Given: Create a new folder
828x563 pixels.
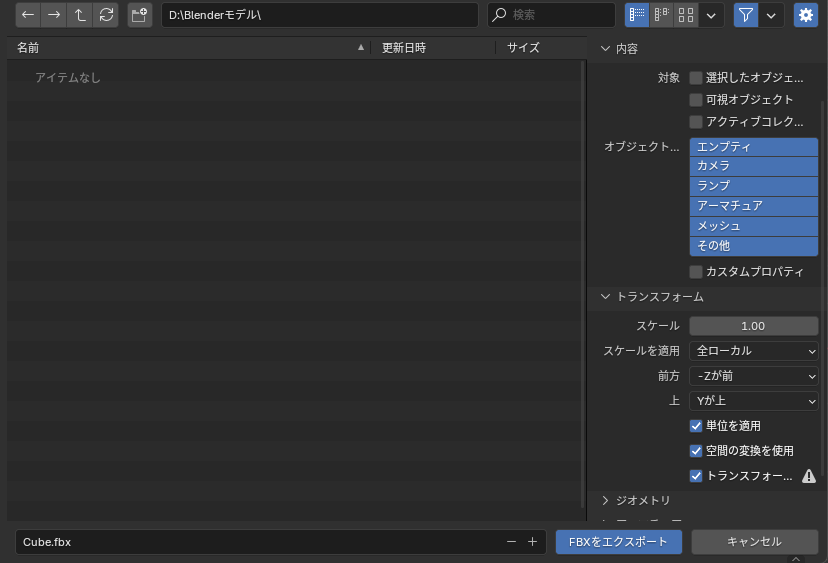Looking at the screenshot, I should pos(140,15).
